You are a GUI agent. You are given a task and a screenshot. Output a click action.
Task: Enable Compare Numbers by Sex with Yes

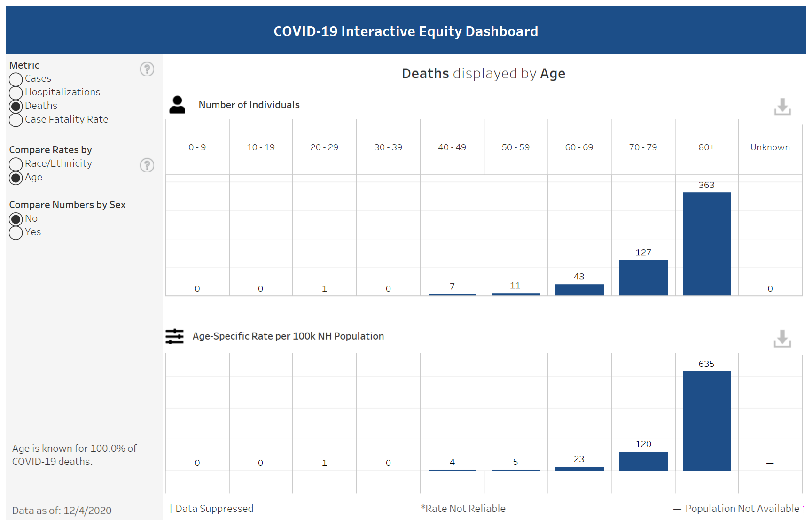(x=16, y=233)
